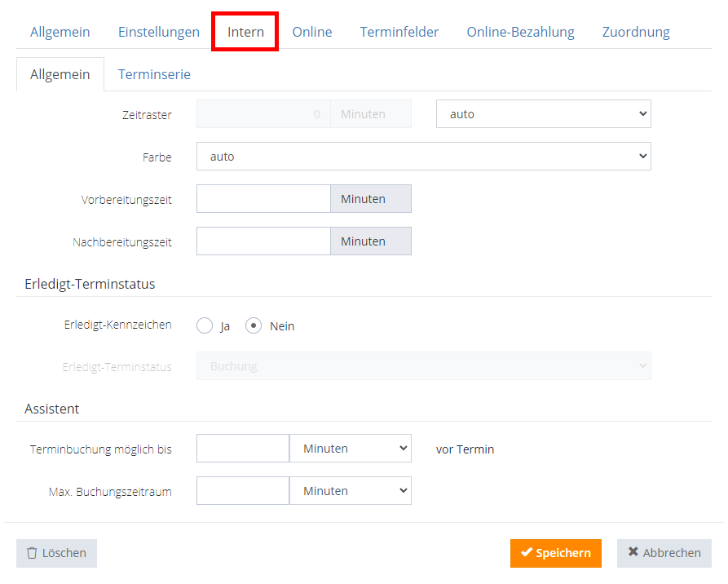Click the Erledigt-Terminstatus section heading
Screen dimensions: 728x584
[x=90, y=284]
